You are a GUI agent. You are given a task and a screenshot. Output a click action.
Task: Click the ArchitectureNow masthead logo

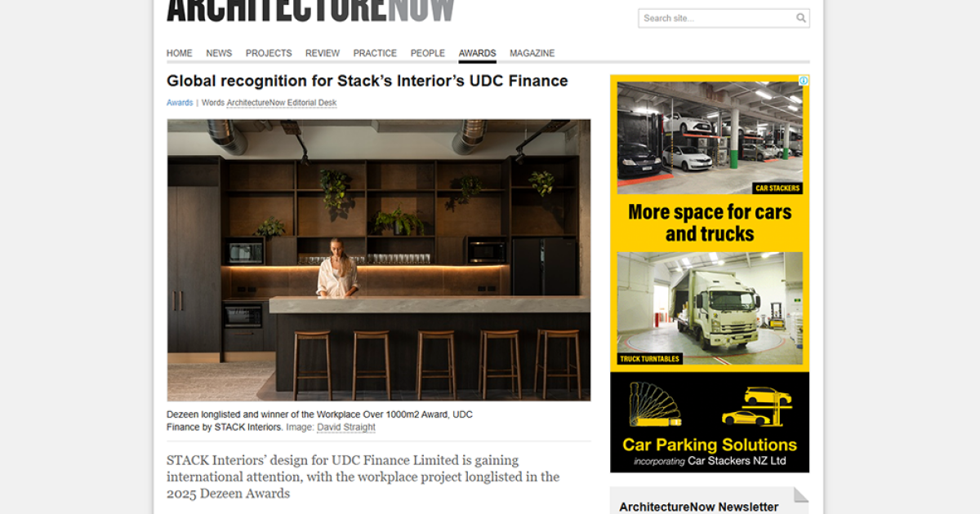tap(310, 10)
